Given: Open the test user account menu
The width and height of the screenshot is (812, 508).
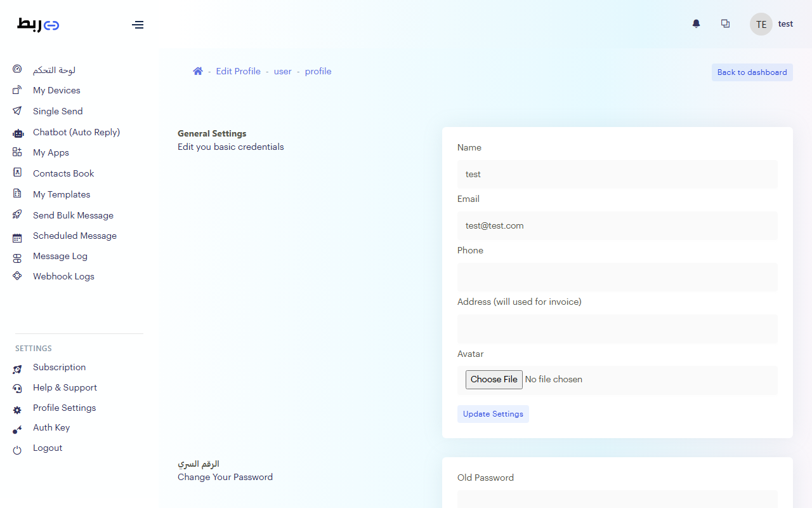Looking at the screenshot, I should coord(771,24).
